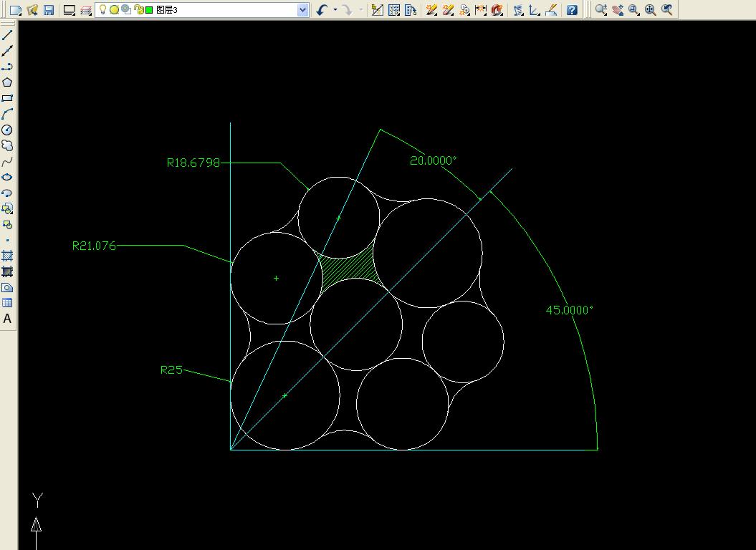
Task: Open the Help question mark icon
Action: click(572, 9)
